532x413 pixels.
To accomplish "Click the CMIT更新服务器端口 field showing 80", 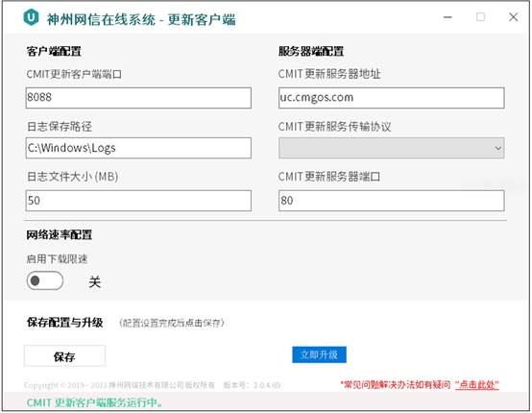I will point(391,201).
